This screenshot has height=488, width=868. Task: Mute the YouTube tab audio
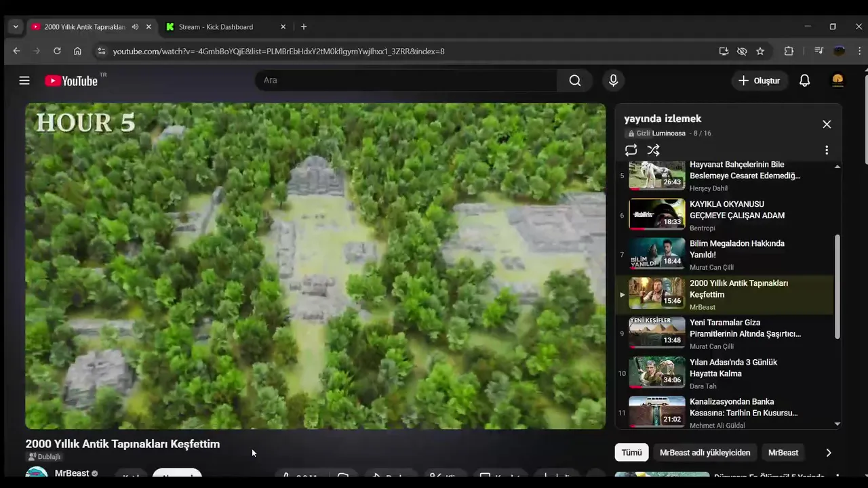135,26
